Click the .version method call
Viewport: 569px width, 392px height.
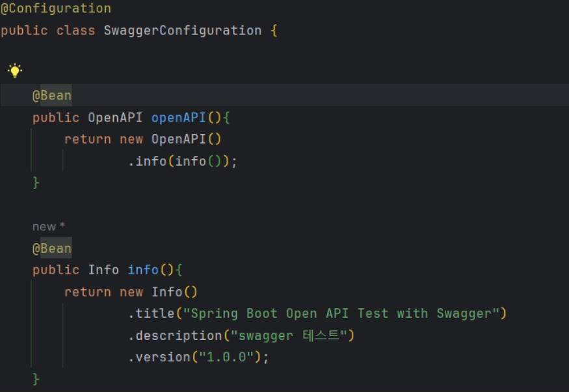click(x=159, y=357)
